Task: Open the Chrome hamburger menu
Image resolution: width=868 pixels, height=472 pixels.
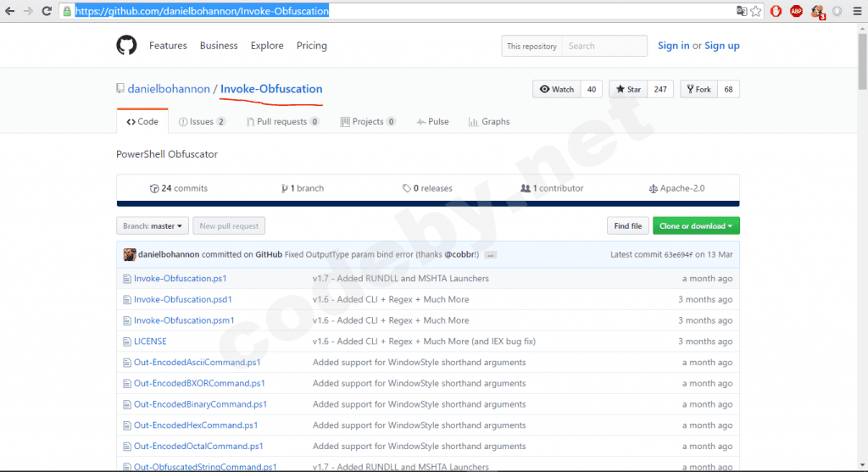Action: [857, 11]
